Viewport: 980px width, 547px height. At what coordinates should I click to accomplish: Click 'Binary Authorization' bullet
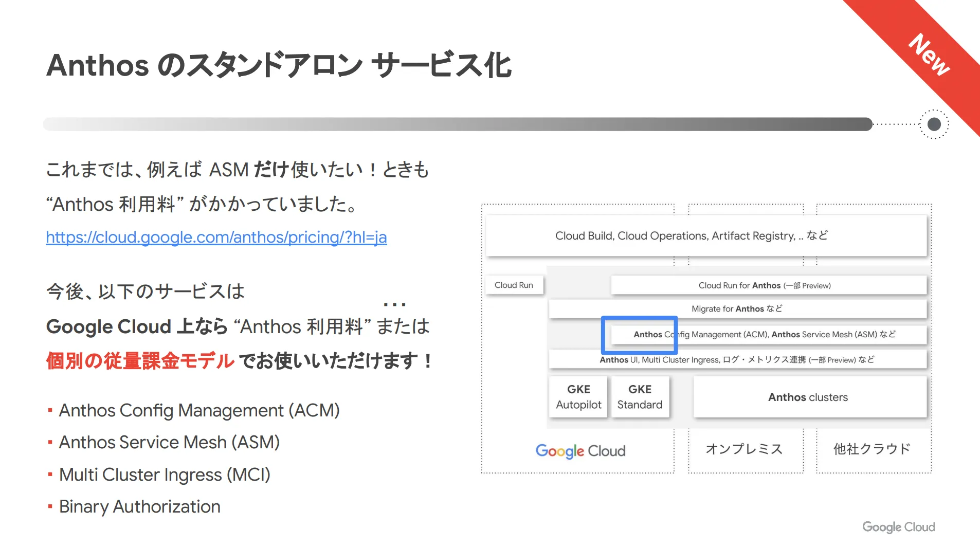click(139, 506)
